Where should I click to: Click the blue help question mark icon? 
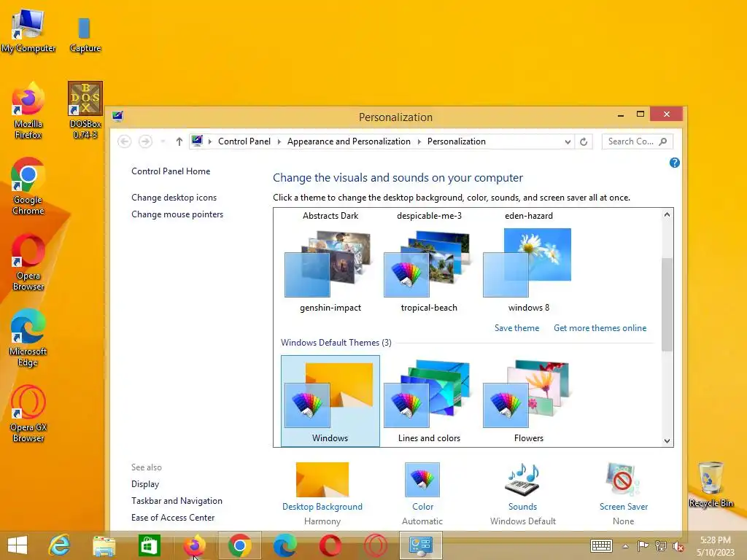tap(675, 163)
